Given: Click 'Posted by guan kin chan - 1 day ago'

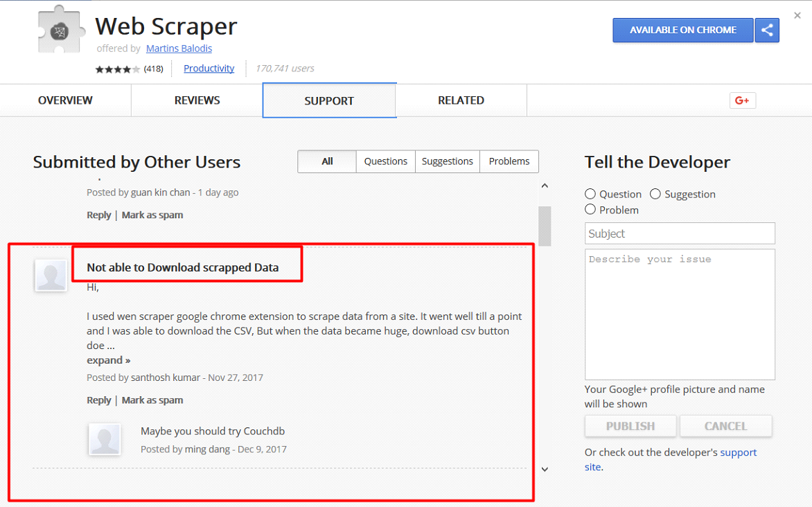Looking at the screenshot, I should (163, 193).
